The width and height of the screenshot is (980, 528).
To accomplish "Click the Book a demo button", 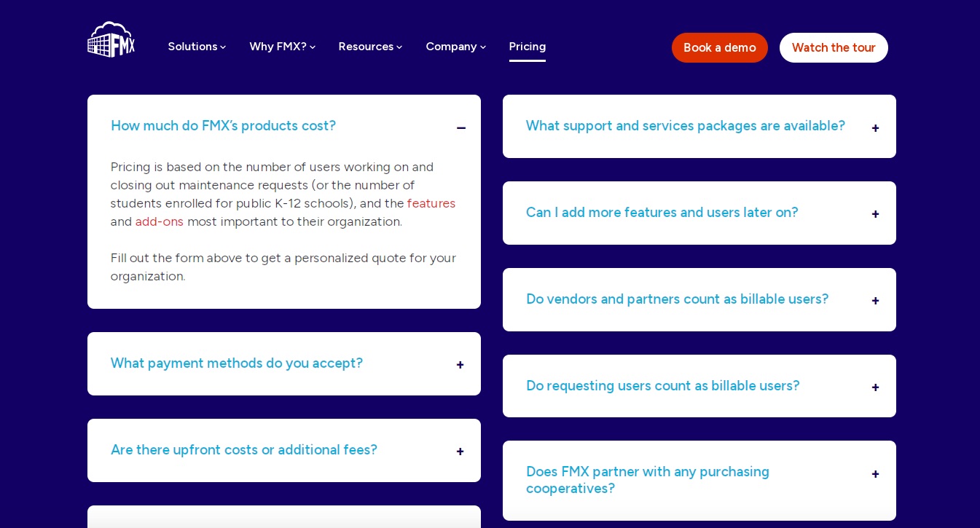I will pos(719,47).
